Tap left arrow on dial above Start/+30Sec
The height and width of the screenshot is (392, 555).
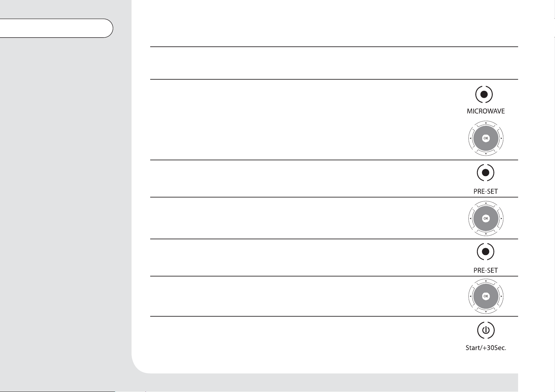pyautogui.click(x=470, y=296)
